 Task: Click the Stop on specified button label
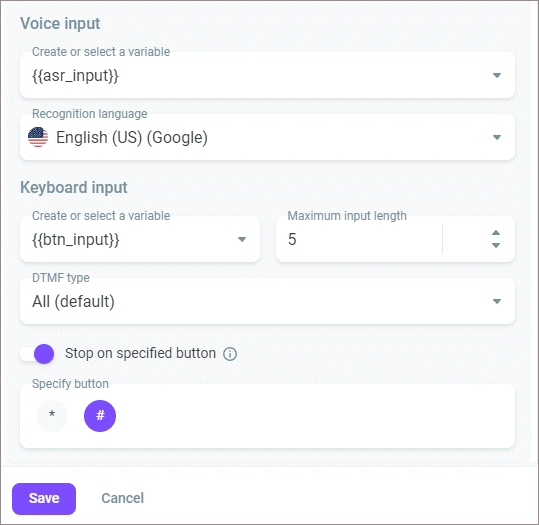pyautogui.click(x=140, y=353)
